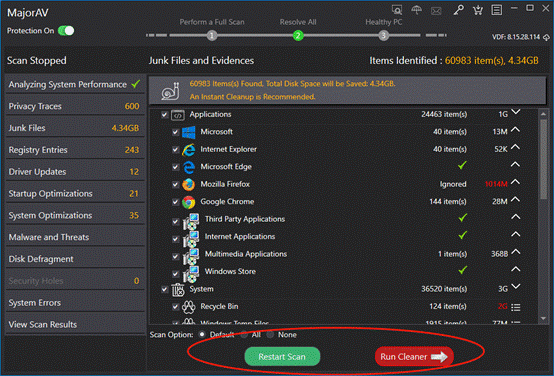Toggle the Protection On switch
Screen dimensions: 554x376
click(x=66, y=31)
